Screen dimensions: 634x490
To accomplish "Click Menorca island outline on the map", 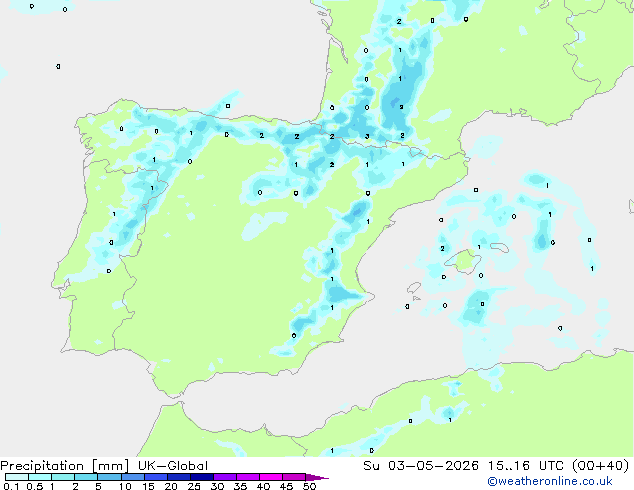I will tap(500, 247).
